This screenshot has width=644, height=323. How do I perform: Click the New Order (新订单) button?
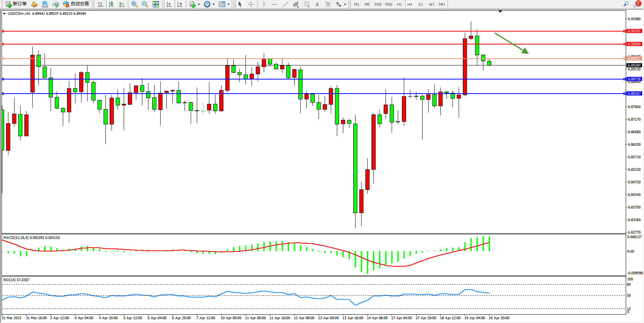pyautogui.click(x=16, y=4)
